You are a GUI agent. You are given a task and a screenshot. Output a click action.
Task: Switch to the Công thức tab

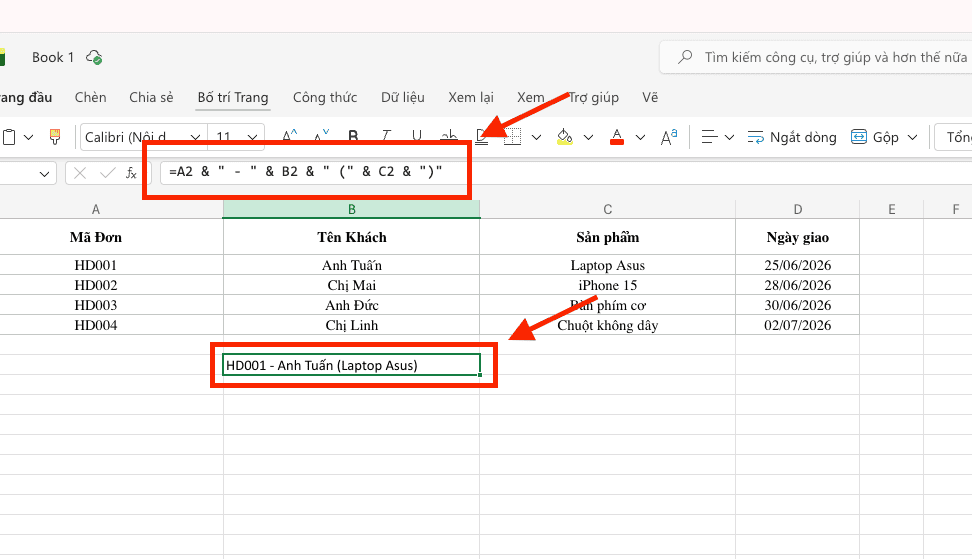[325, 97]
